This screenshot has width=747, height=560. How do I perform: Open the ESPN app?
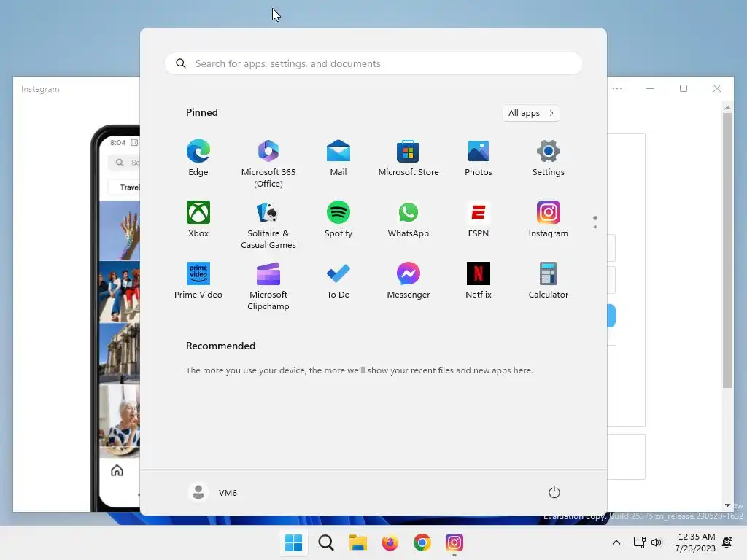479,219
